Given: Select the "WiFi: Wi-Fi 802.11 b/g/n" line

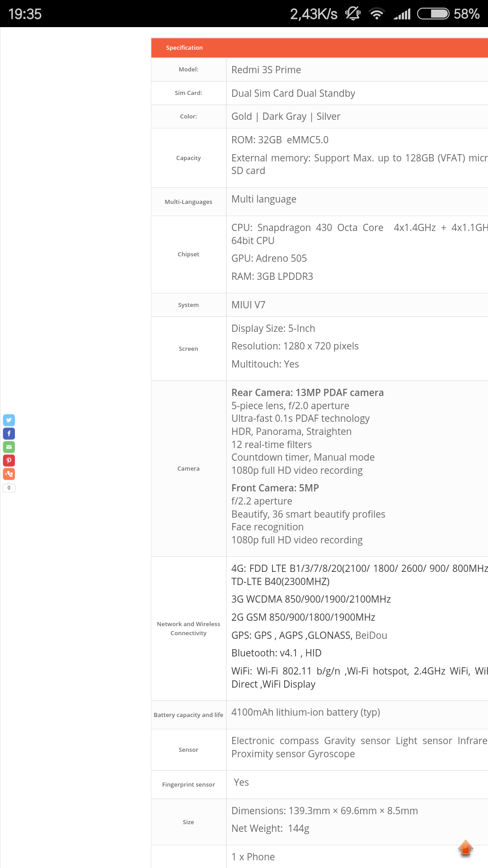Looking at the screenshot, I should tap(360, 677).
